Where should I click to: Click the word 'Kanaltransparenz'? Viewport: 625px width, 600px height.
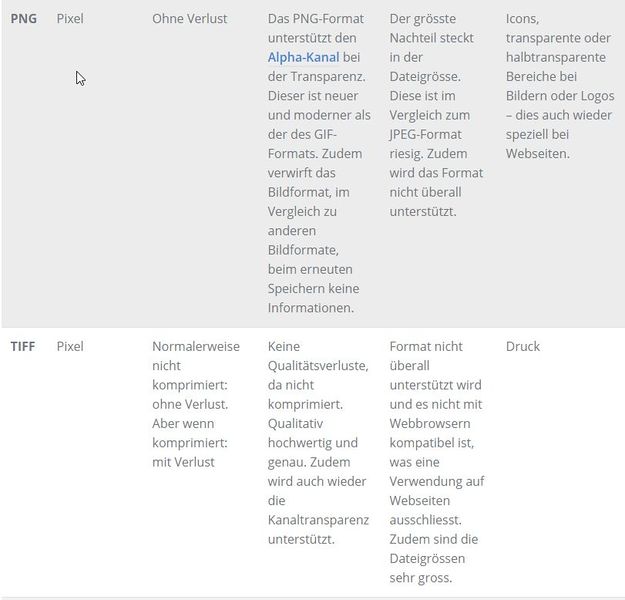point(318,519)
